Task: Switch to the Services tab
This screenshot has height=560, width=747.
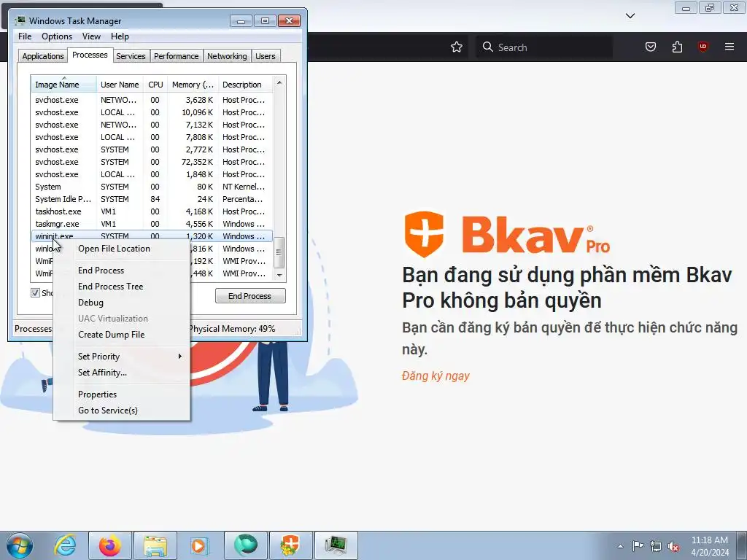Action: pyautogui.click(x=131, y=55)
